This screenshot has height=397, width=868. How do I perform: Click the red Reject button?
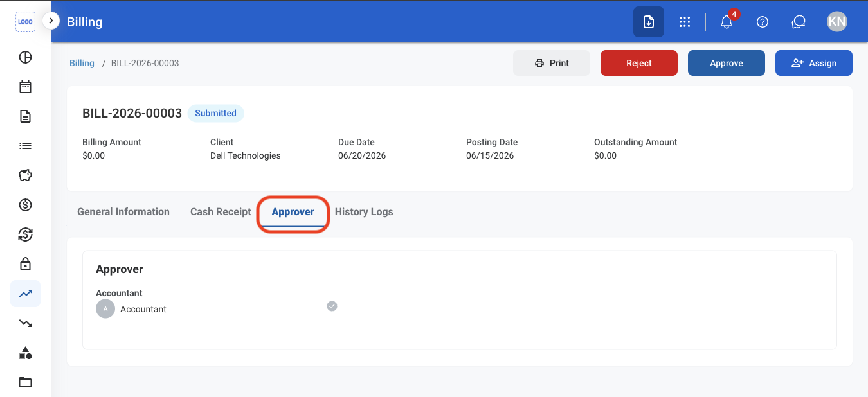click(x=639, y=63)
